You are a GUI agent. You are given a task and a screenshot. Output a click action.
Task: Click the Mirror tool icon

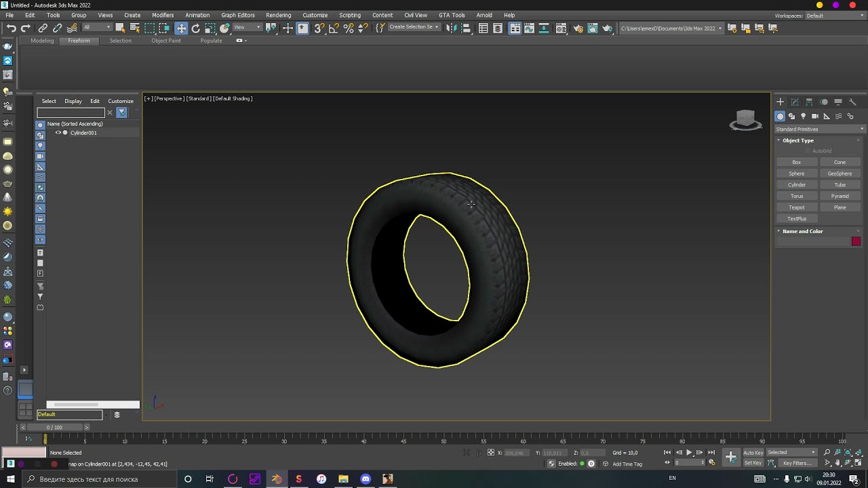pyautogui.click(x=450, y=28)
